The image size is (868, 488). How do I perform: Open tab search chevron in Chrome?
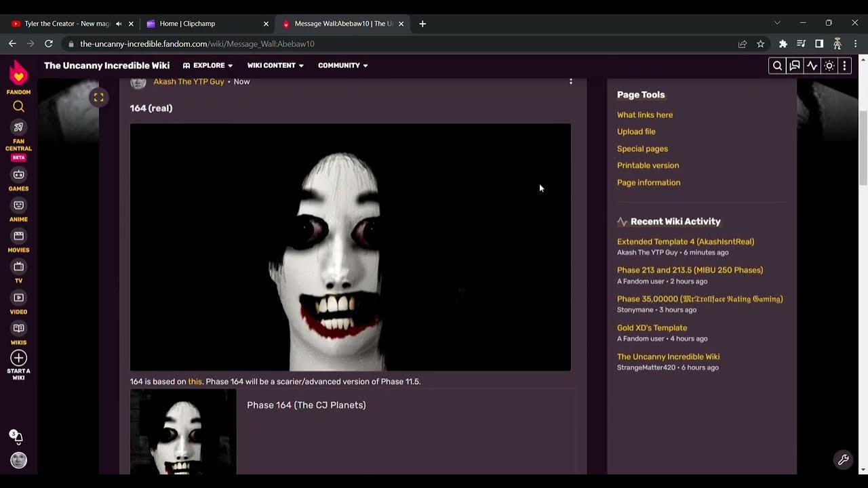[x=777, y=23]
